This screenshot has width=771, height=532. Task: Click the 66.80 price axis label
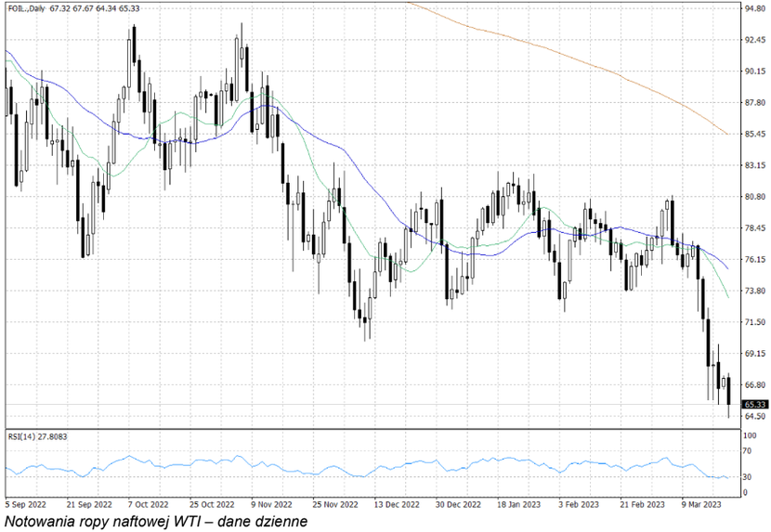point(755,385)
